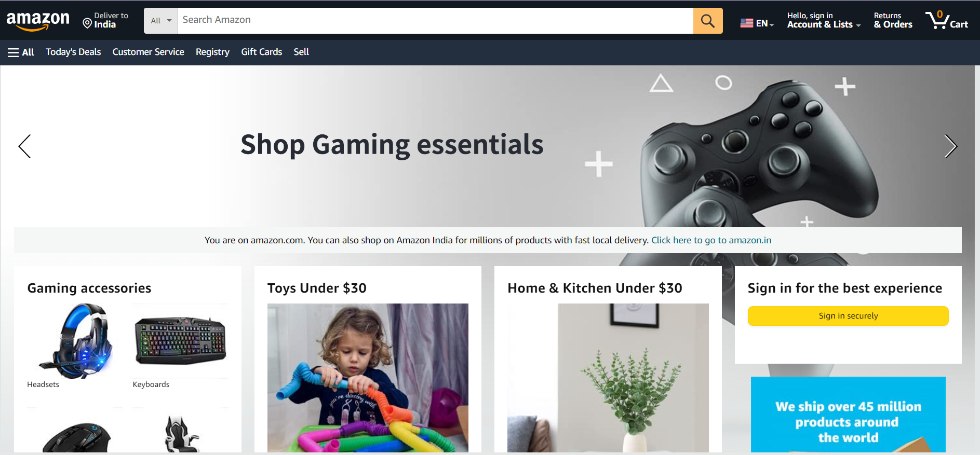Click the orange search magnifier button
The height and width of the screenshot is (455, 980).
tap(707, 21)
